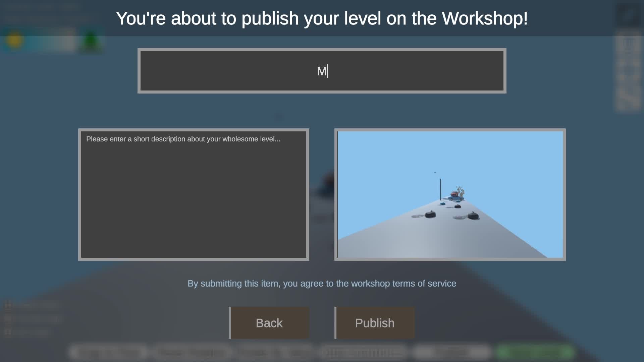Click the dark square icon in top-right corner
Image resolution: width=644 pixels, height=362 pixels.
click(x=629, y=15)
